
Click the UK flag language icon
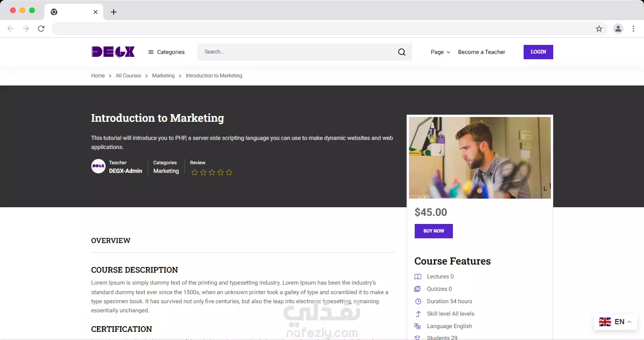[605, 322]
